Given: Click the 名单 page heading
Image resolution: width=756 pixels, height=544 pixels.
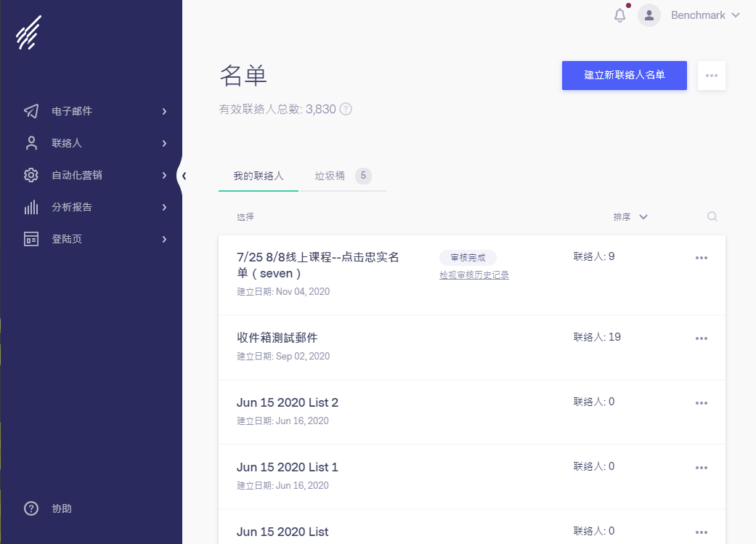Looking at the screenshot, I should pos(243,76).
